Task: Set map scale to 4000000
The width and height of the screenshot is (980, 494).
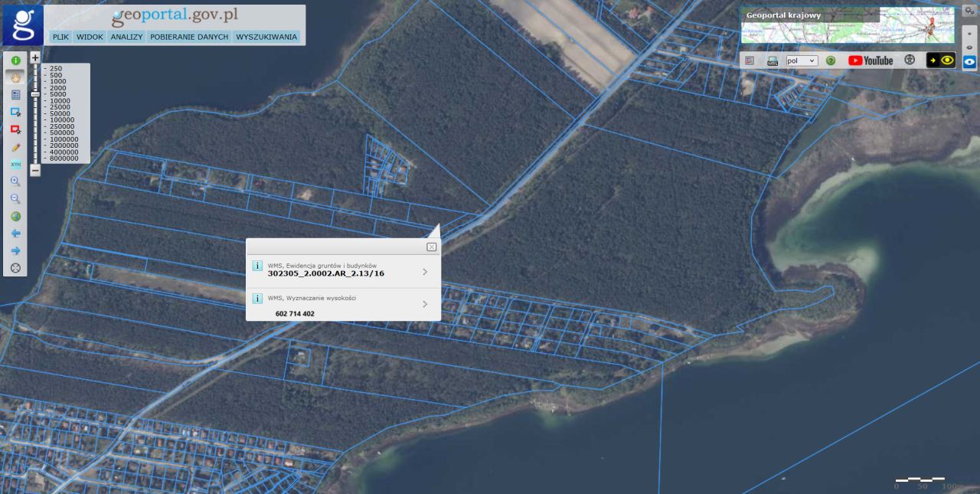Action: coord(63,152)
